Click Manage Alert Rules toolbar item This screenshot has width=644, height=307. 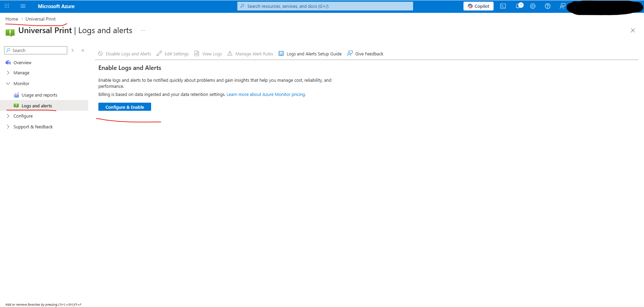250,54
